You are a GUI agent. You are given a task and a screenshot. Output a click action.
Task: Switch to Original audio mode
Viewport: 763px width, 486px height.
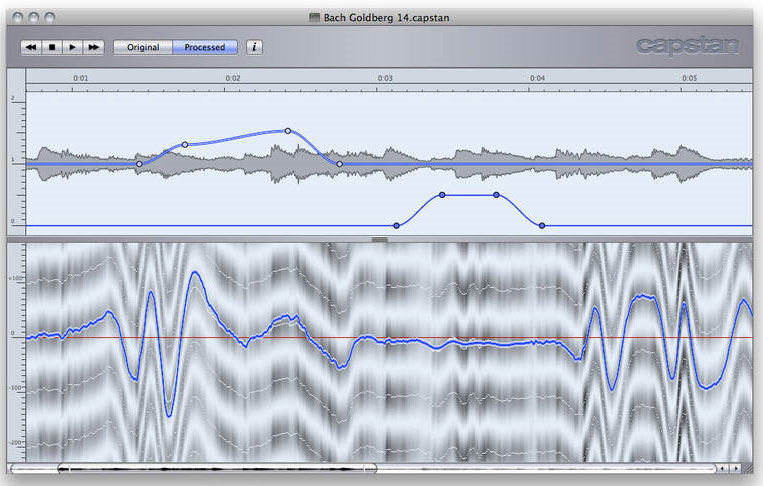143,47
